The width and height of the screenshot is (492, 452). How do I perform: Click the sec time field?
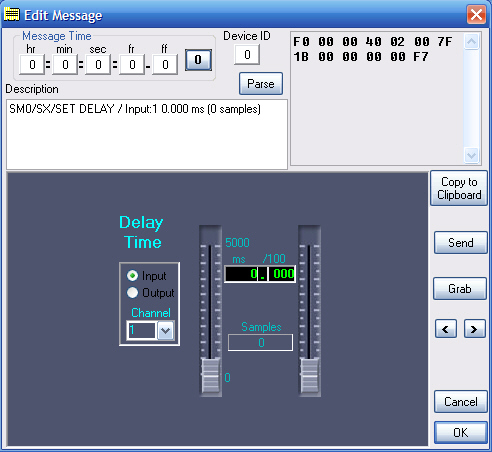tap(98, 64)
